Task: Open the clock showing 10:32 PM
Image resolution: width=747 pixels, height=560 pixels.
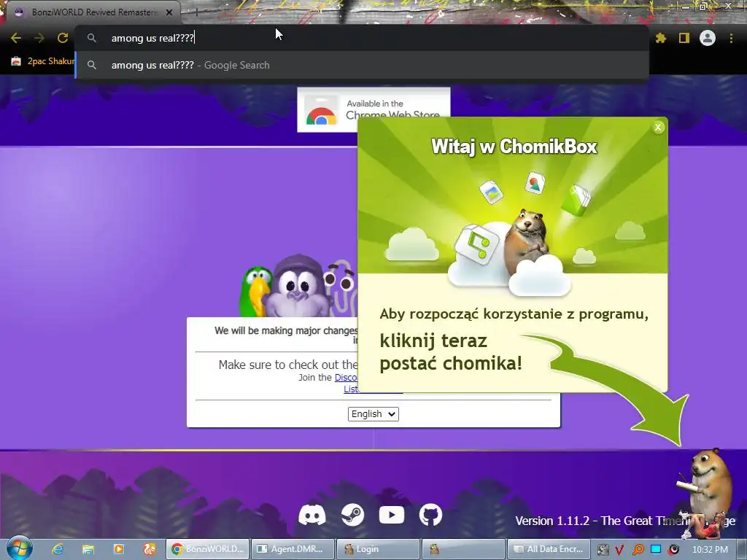Action: click(x=710, y=550)
